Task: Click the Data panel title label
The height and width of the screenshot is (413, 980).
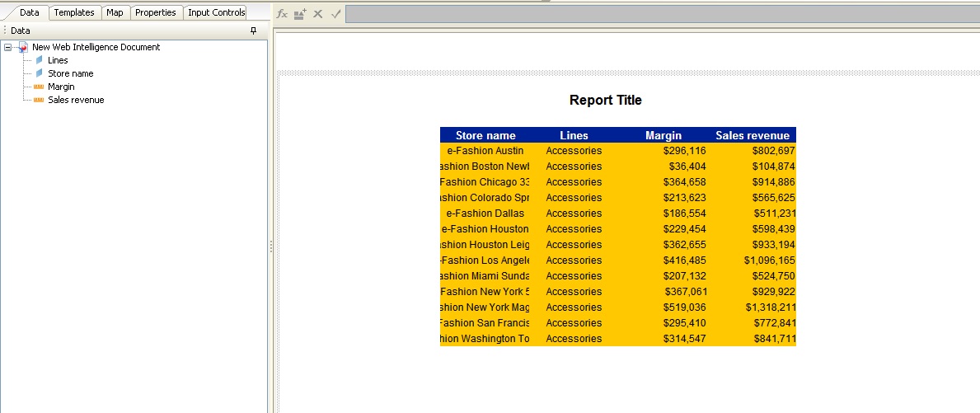Action: pyautogui.click(x=20, y=31)
